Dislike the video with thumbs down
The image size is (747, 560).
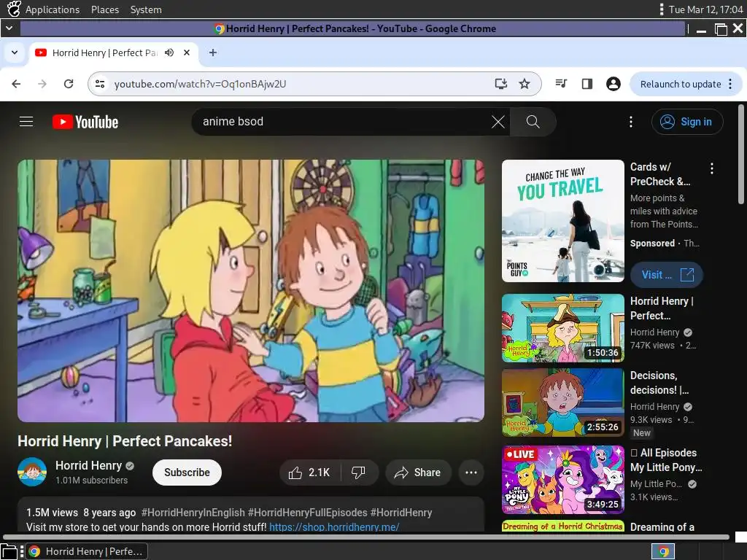[x=359, y=472]
